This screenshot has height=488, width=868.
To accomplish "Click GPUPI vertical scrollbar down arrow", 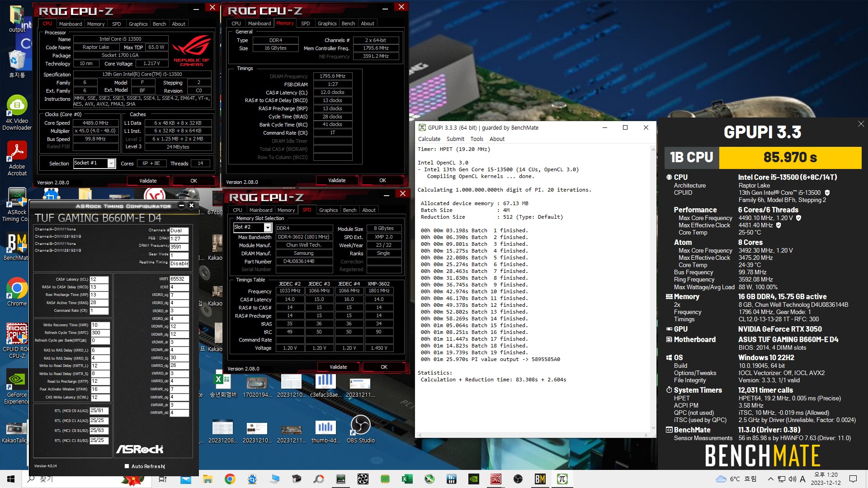I will tap(653, 428).
